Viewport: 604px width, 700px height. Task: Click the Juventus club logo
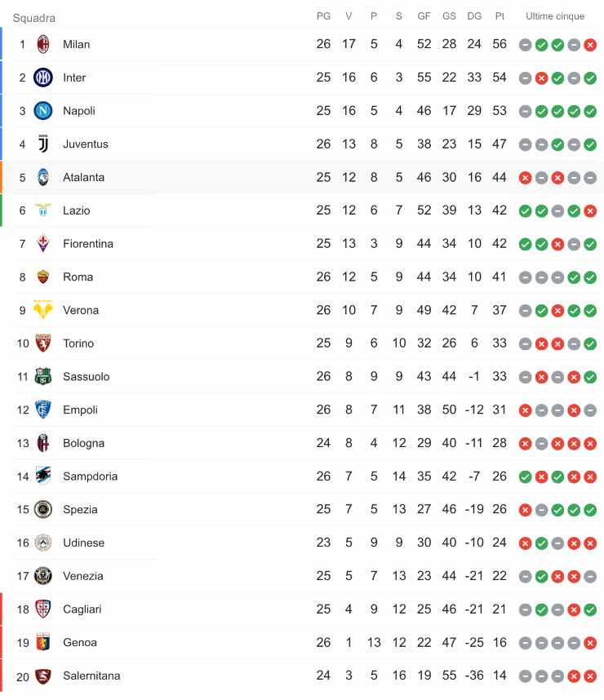click(43, 144)
